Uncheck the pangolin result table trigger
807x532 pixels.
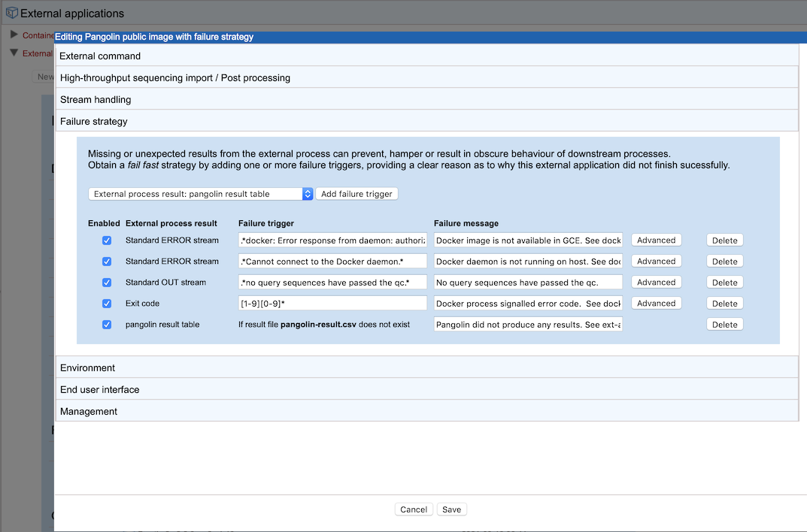click(106, 324)
